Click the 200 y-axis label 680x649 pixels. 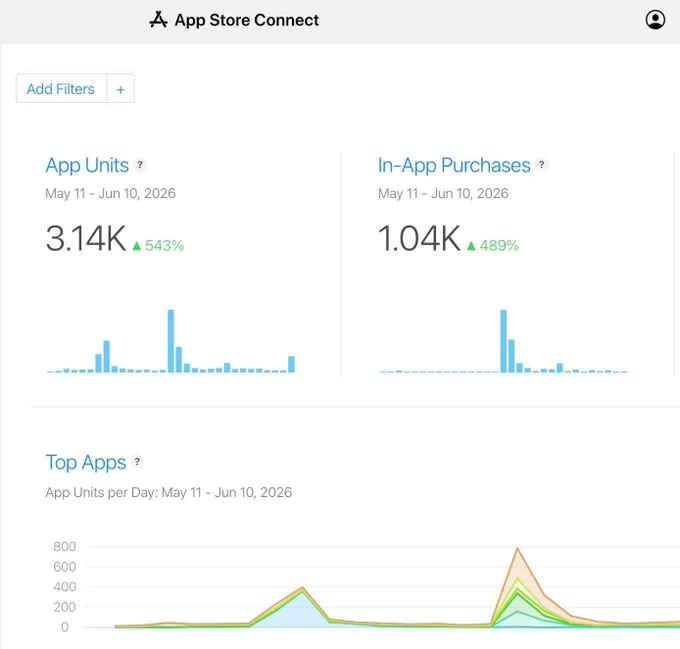(x=65, y=607)
